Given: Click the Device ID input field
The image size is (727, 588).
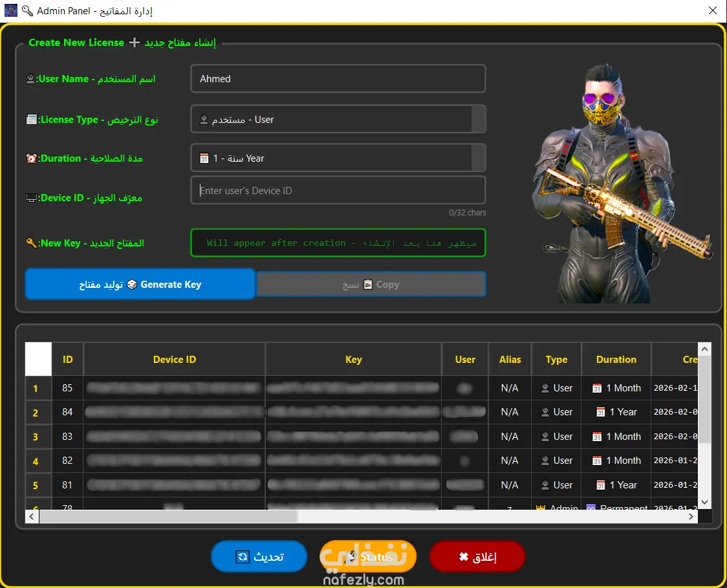Looking at the screenshot, I should (338, 190).
